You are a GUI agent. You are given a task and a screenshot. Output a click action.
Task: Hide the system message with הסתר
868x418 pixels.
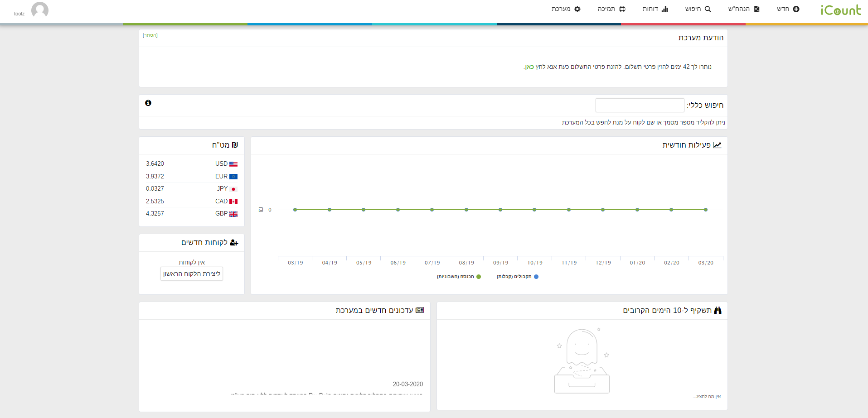150,35
